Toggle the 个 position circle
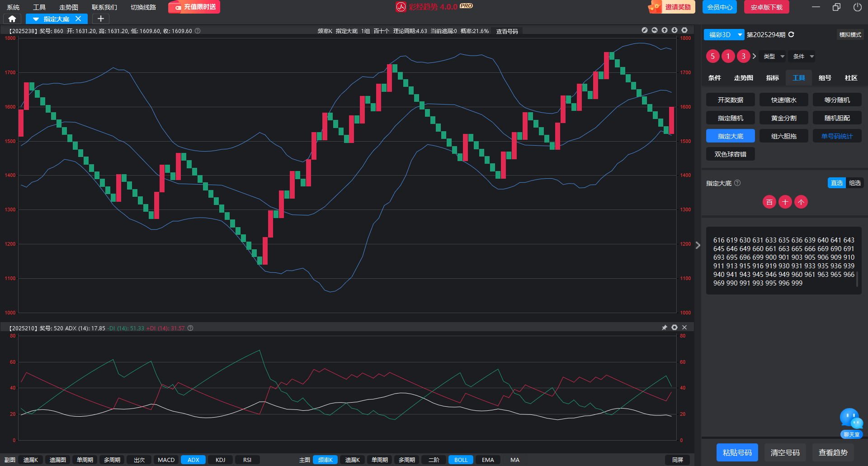The height and width of the screenshot is (466, 868). tap(801, 202)
